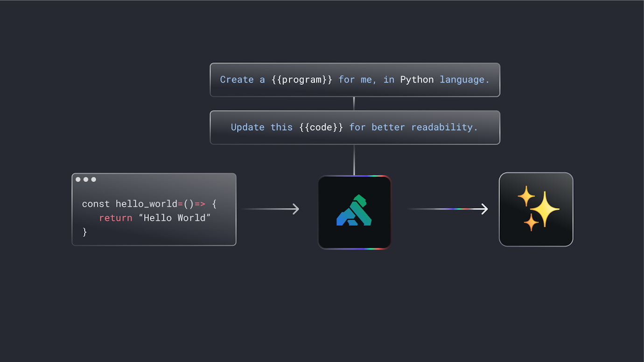Click the word "language." in the top prompt
The image size is (644, 362).
tap(464, 80)
